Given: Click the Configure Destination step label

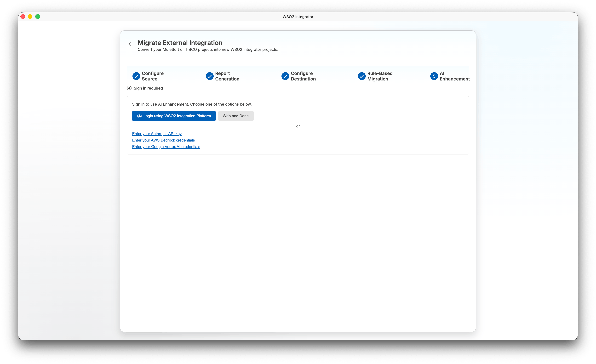Looking at the screenshot, I should click(x=303, y=76).
